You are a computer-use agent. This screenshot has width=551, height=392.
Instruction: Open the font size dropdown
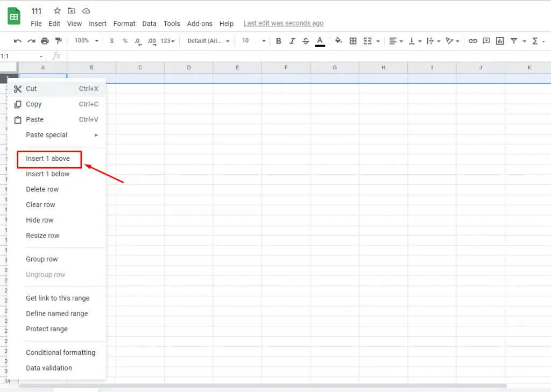click(x=254, y=41)
